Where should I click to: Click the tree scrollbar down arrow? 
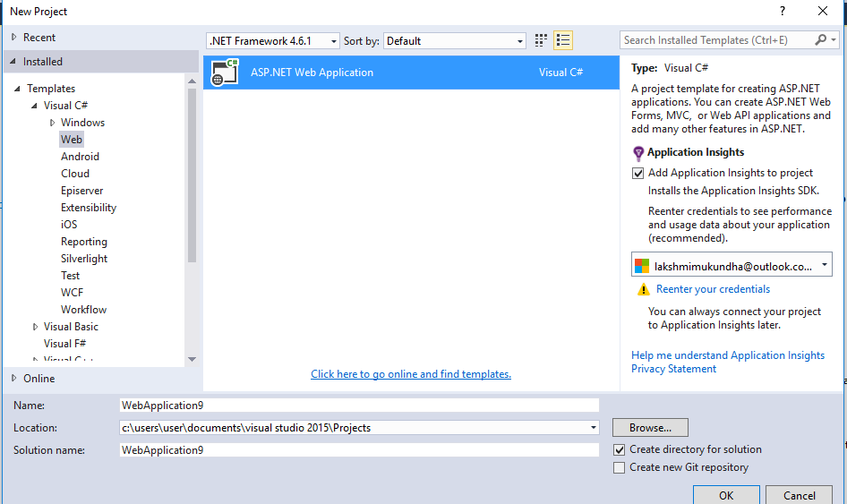click(x=192, y=359)
